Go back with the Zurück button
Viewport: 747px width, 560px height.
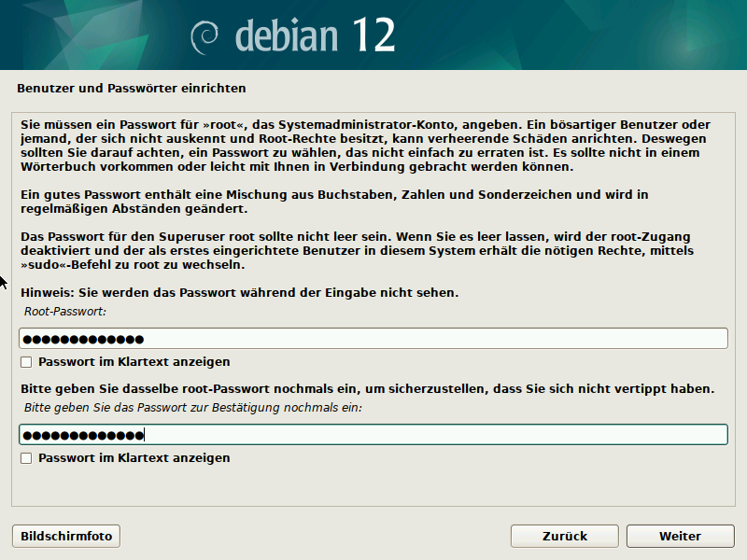click(564, 536)
